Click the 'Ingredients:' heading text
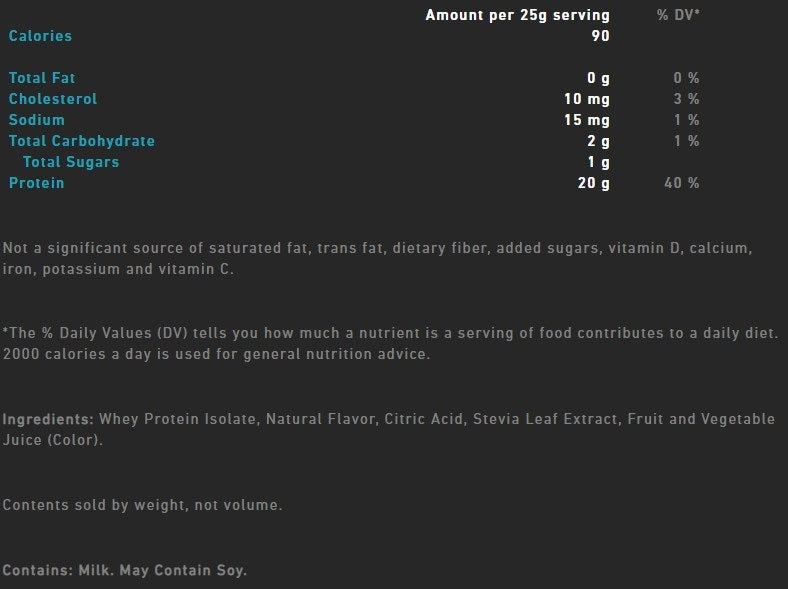The width and height of the screenshot is (788, 589). 48,419
